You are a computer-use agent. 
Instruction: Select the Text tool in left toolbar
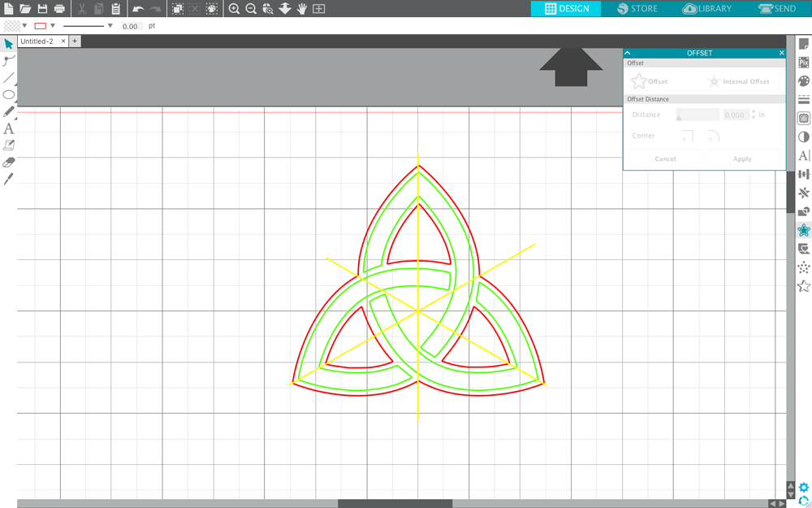click(x=8, y=128)
